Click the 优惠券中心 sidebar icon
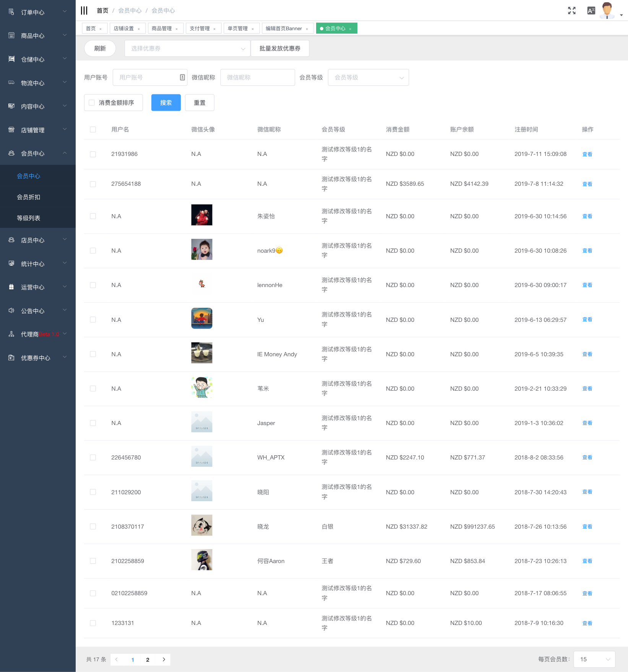The height and width of the screenshot is (672, 628). point(11,358)
